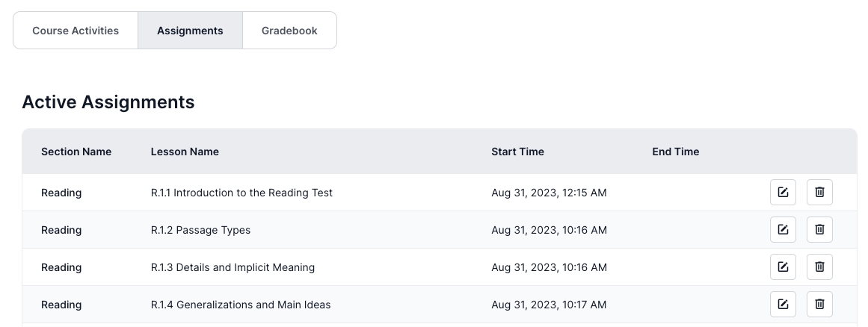
Task: Edit the R.1.4 Generalizations assignment
Action: pos(783,305)
